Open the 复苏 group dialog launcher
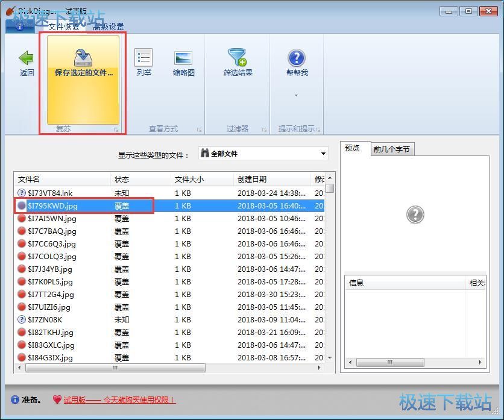 click(x=116, y=130)
